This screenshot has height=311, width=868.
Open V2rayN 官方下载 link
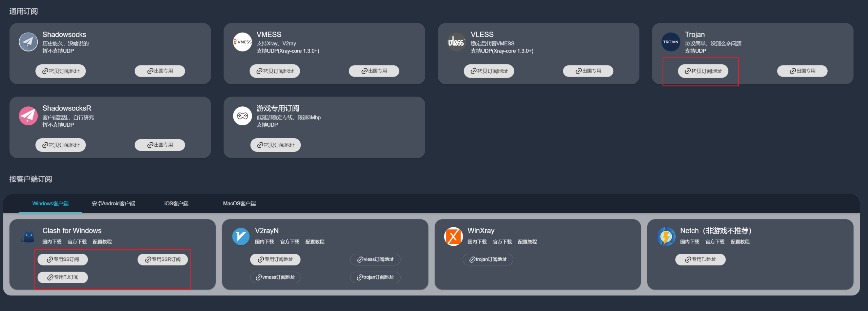(290, 242)
